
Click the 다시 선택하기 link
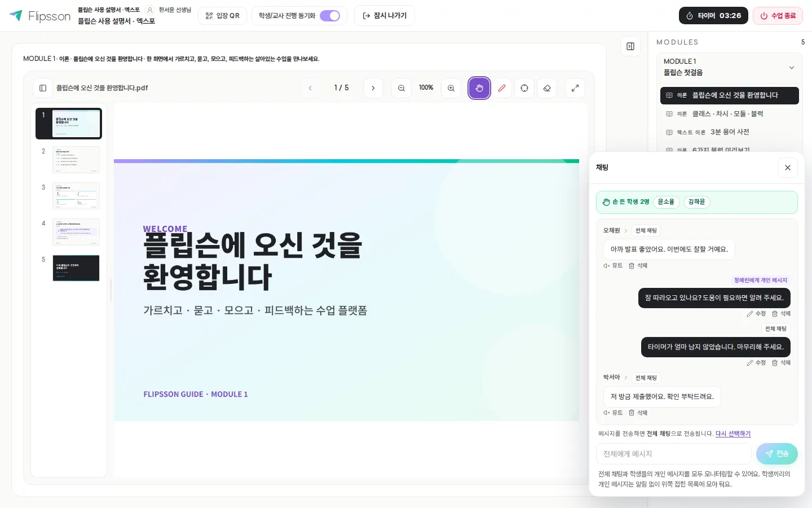tap(733, 434)
